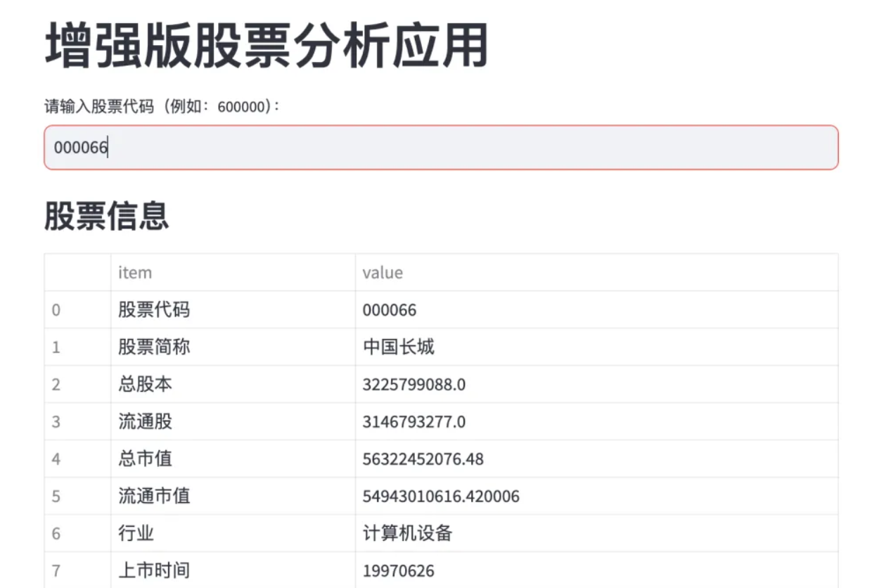The height and width of the screenshot is (588, 872).
Task: Select the 上市时间 cell
Action: pos(233,570)
